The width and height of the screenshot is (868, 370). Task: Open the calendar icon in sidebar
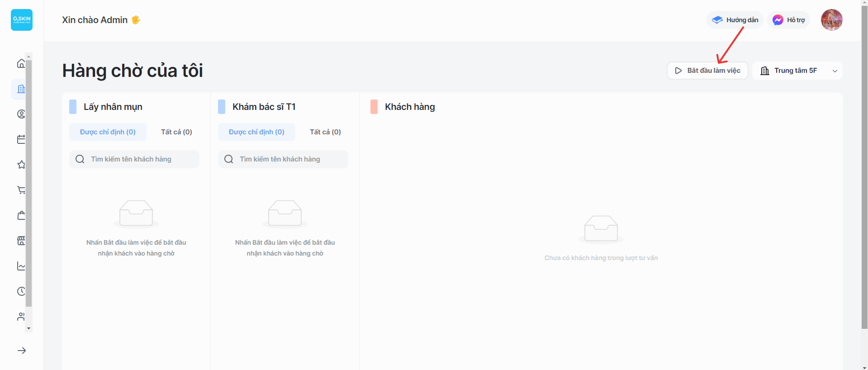(x=21, y=139)
